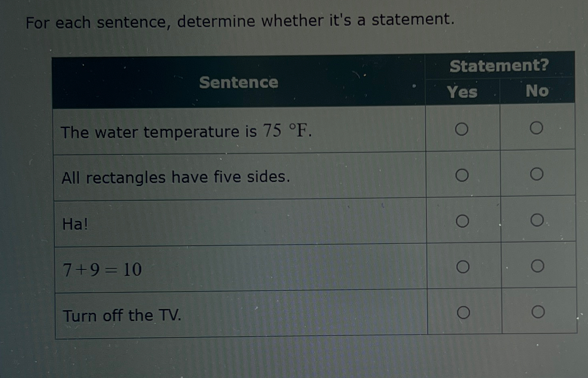Select Yes for the equation 7+9=10
588x378 pixels.
(x=462, y=266)
